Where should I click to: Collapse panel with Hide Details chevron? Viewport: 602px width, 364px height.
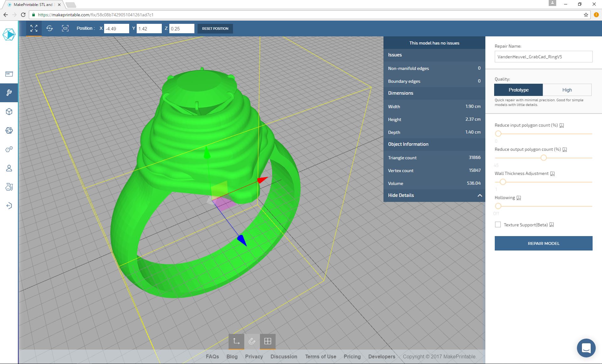(x=479, y=195)
